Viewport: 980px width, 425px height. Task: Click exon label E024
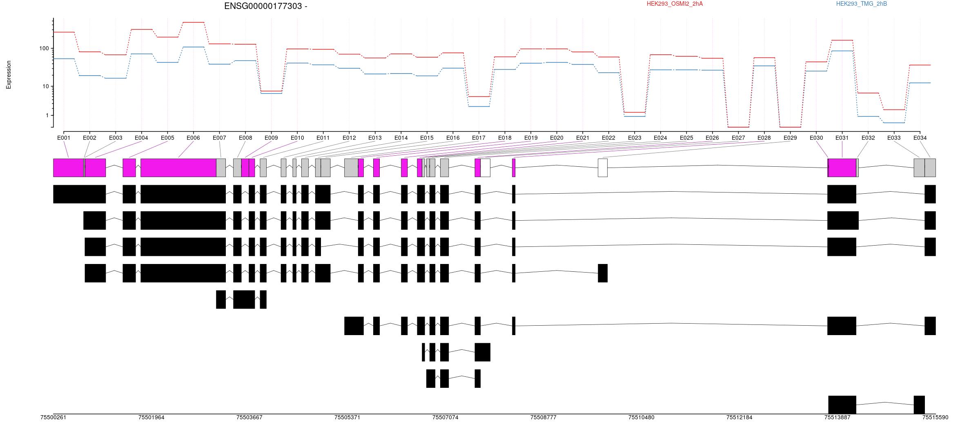pos(660,138)
